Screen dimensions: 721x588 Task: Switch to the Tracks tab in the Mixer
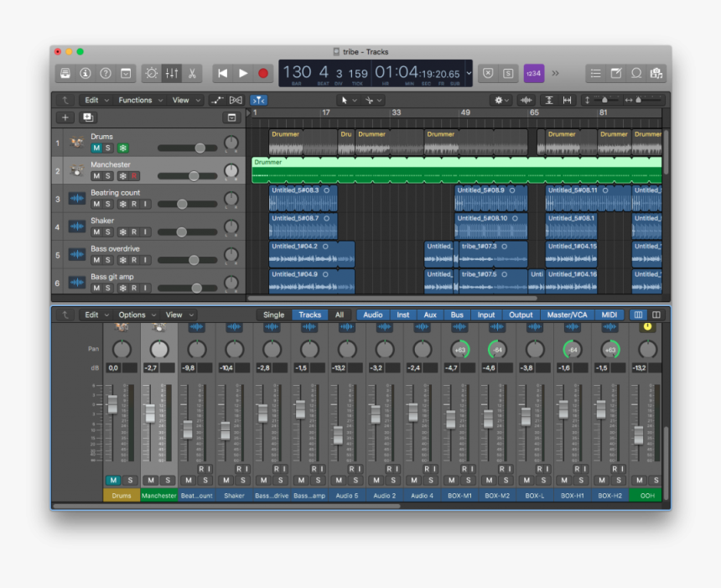[x=310, y=315]
